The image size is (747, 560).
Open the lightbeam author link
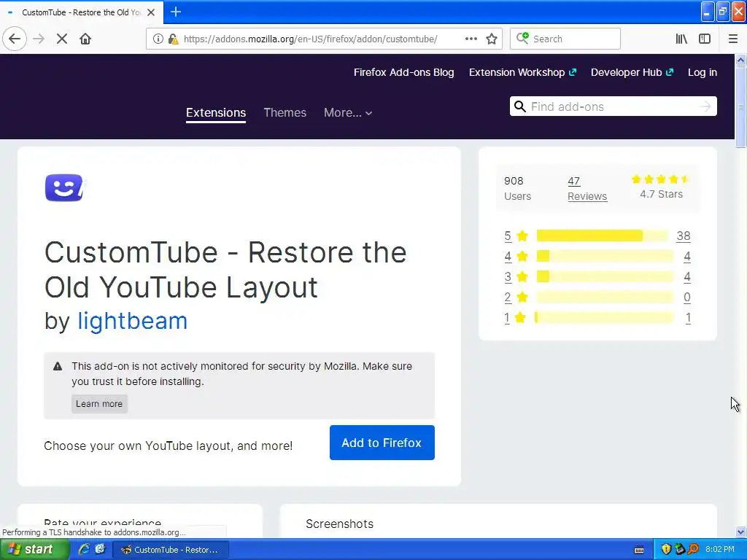coord(133,321)
